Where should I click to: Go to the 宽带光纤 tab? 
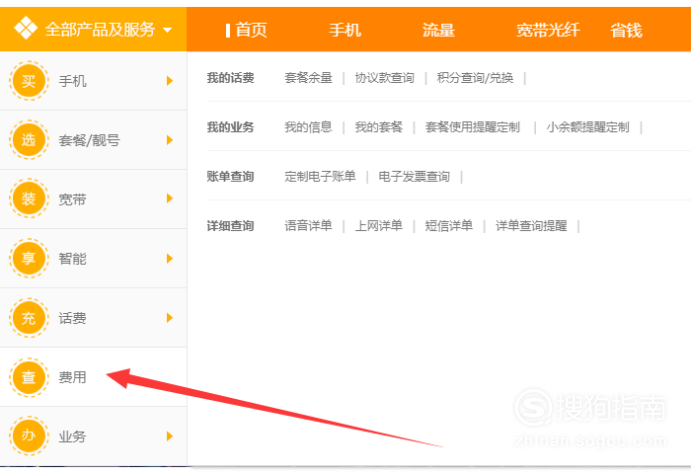[548, 30]
